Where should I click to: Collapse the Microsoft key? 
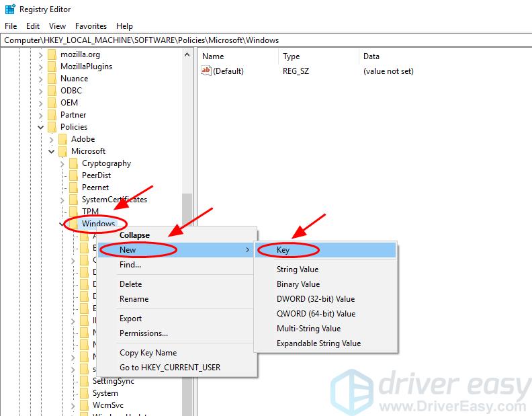point(52,151)
